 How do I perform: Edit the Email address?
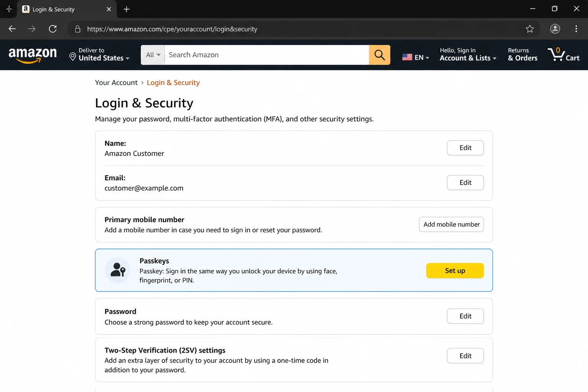(465, 183)
